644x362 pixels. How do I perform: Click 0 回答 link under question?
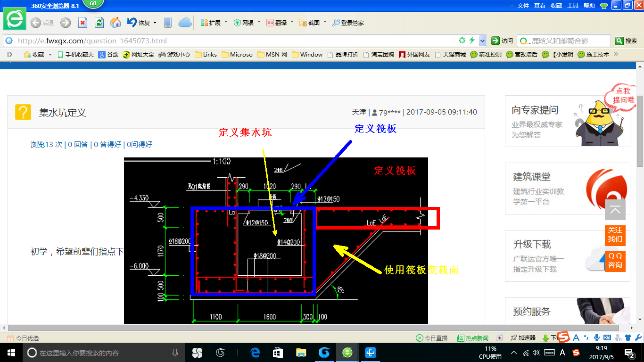coord(78,145)
